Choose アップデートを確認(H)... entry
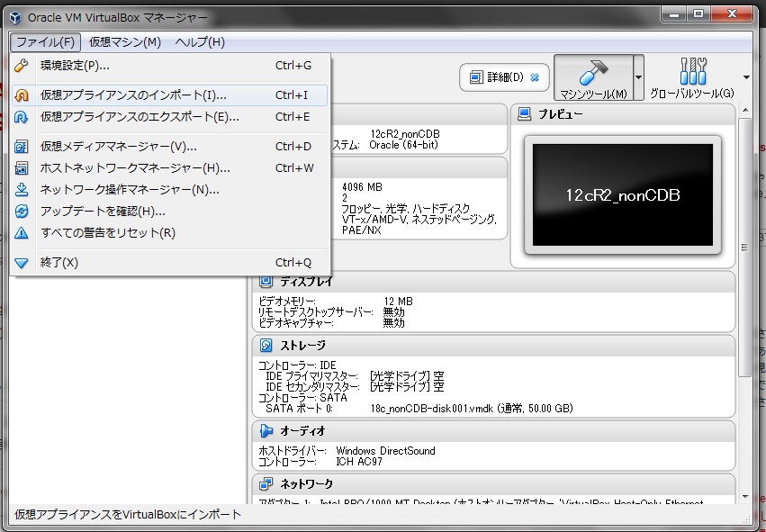This screenshot has width=766, height=532. pos(169,211)
